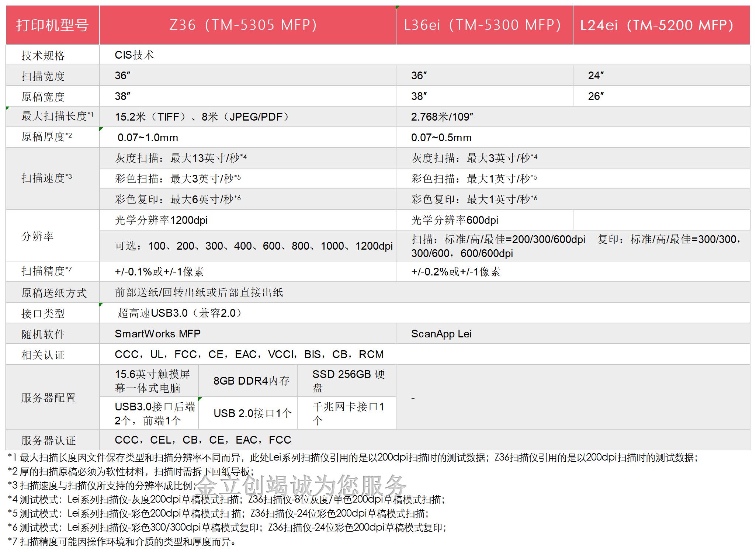The width and height of the screenshot is (756, 552).
Task: Click 彩色扫描：最大3英寸/秒 cell
Action: [x=248, y=179]
